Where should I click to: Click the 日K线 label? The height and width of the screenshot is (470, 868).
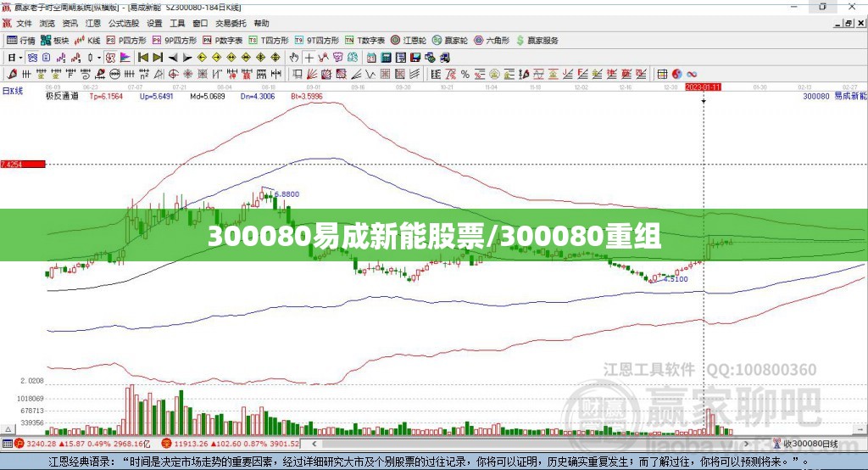tap(13, 91)
